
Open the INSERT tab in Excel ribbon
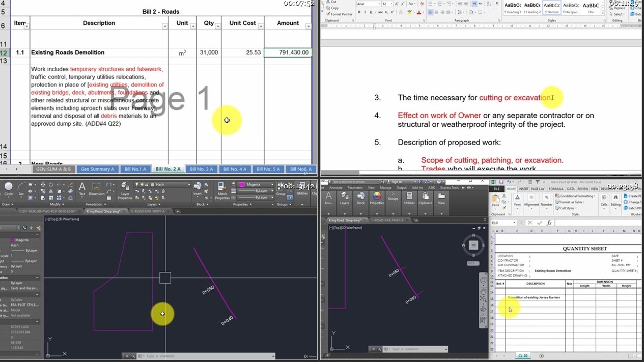523,189
